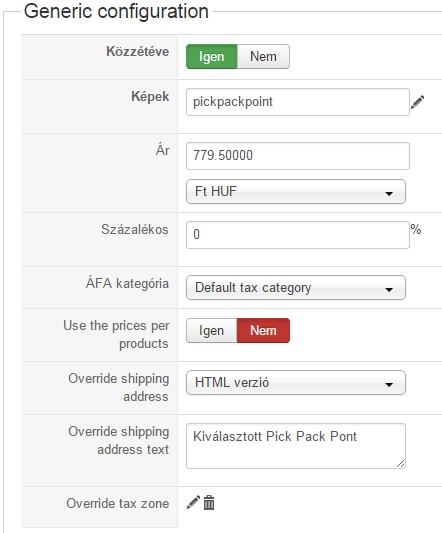Click the textarea resize handle corner
The image size is (442, 533).
pos(401,464)
